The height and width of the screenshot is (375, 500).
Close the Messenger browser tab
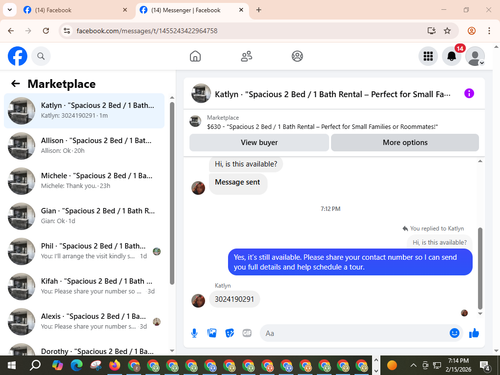[241, 10]
